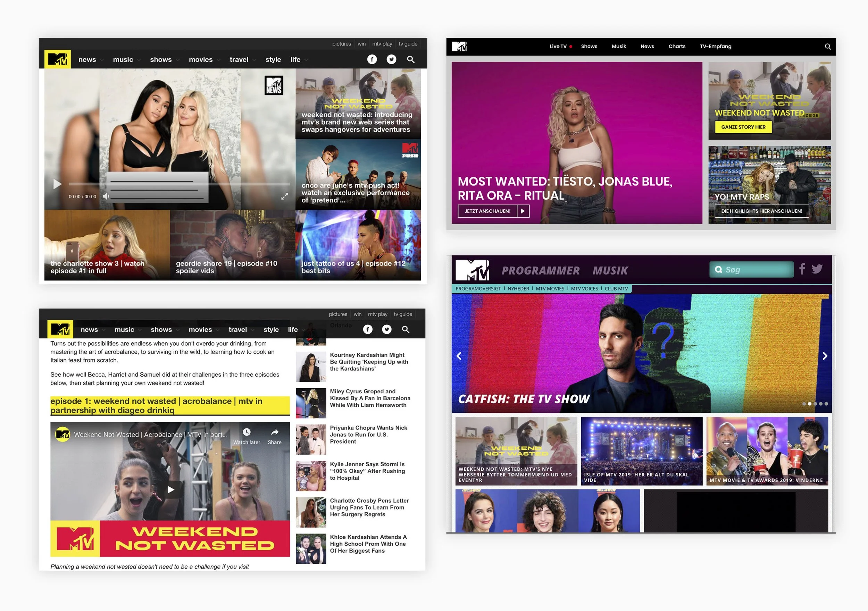Mute the video using the speaker icon

point(106,196)
